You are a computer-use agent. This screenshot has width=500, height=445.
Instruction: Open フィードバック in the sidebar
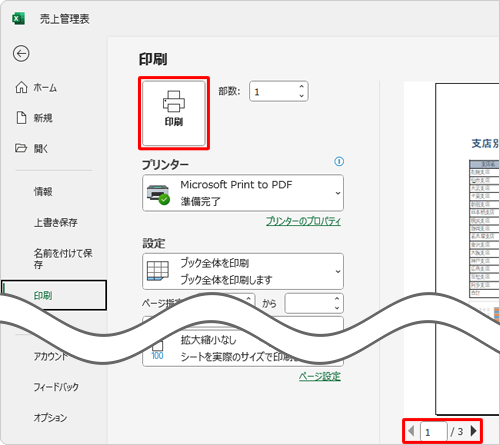[x=56, y=387]
